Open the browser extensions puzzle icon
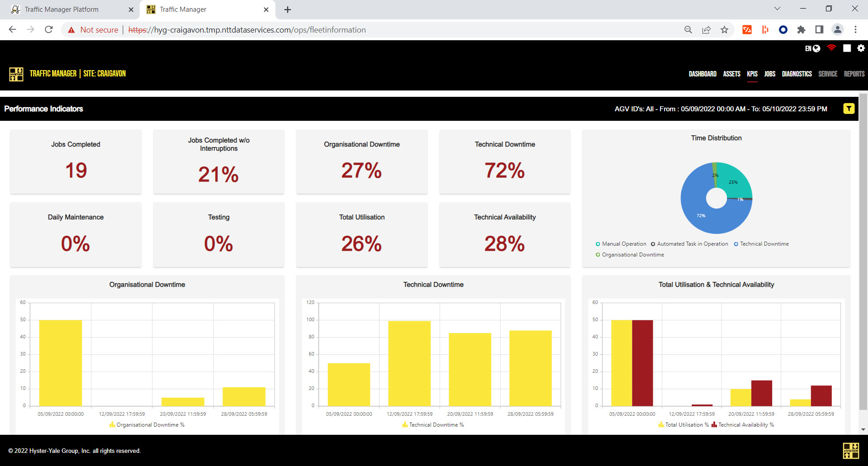The image size is (868, 466). pos(801,30)
